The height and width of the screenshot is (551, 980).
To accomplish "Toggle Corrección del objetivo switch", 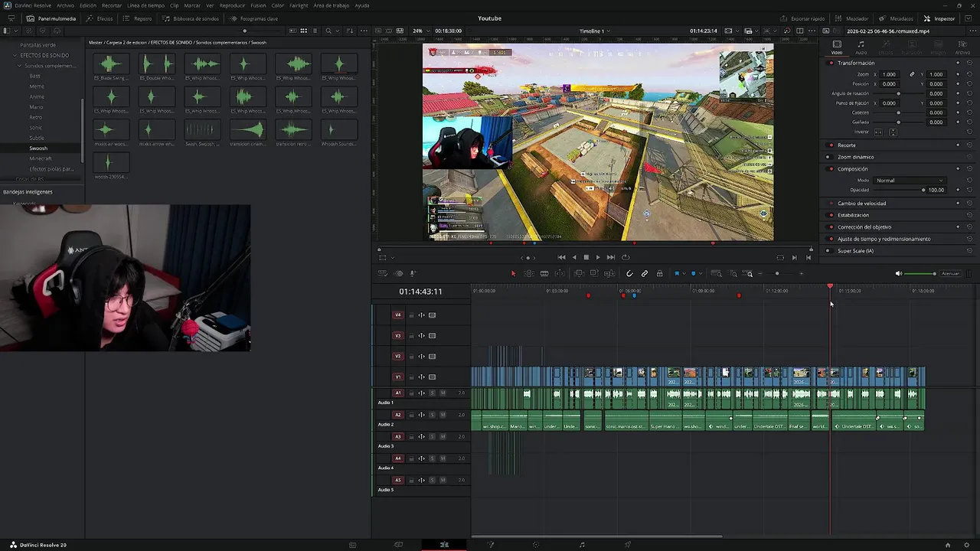I will point(831,227).
